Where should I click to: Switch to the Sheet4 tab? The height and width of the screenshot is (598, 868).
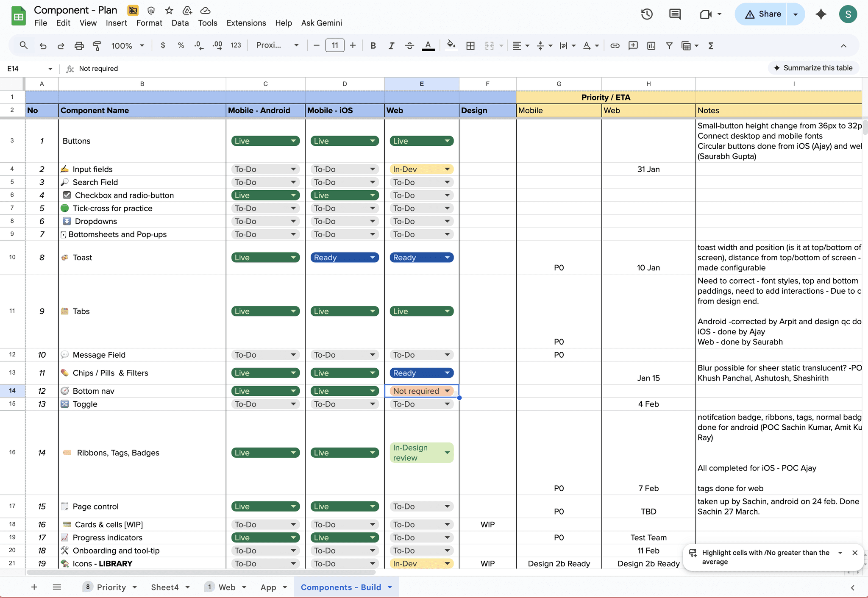pyautogui.click(x=164, y=587)
